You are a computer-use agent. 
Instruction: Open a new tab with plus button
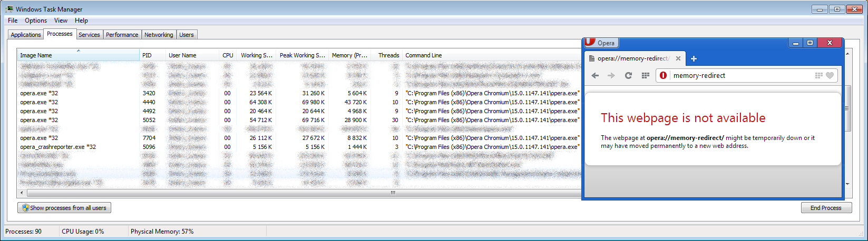(694, 58)
